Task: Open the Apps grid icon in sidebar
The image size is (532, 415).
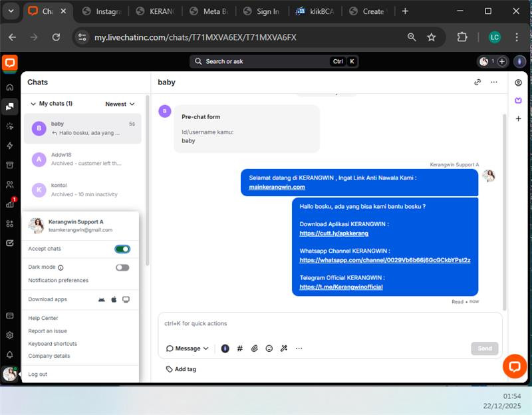Action: coord(10,223)
